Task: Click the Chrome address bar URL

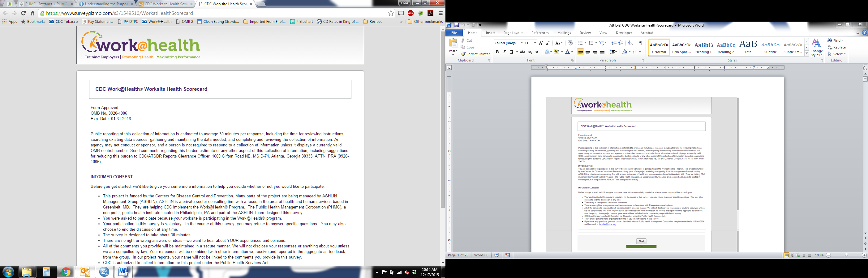Action: (120, 13)
